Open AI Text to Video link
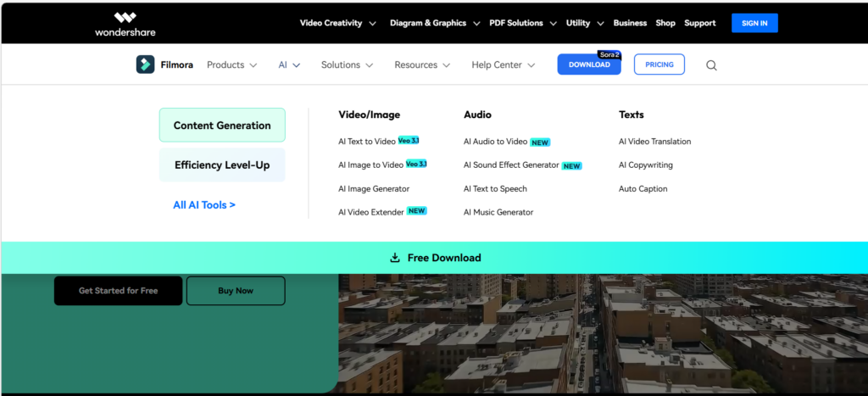The width and height of the screenshot is (868, 396). [x=367, y=142]
